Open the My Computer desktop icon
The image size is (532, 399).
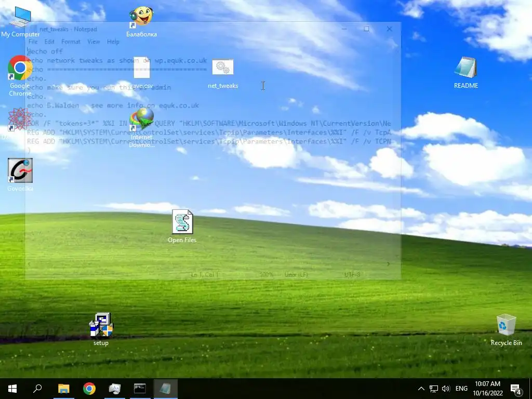pyautogui.click(x=20, y=22)
